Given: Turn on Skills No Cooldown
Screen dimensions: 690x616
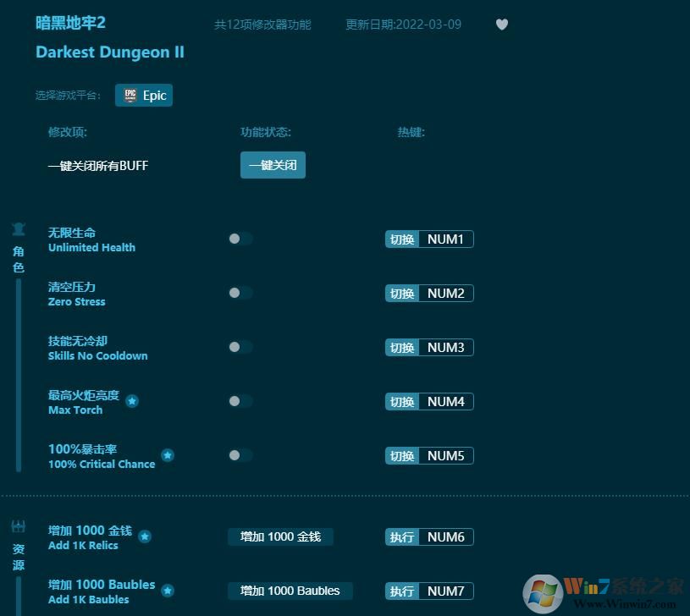Looking at the screenshot, I should click(x=238, y=347).
